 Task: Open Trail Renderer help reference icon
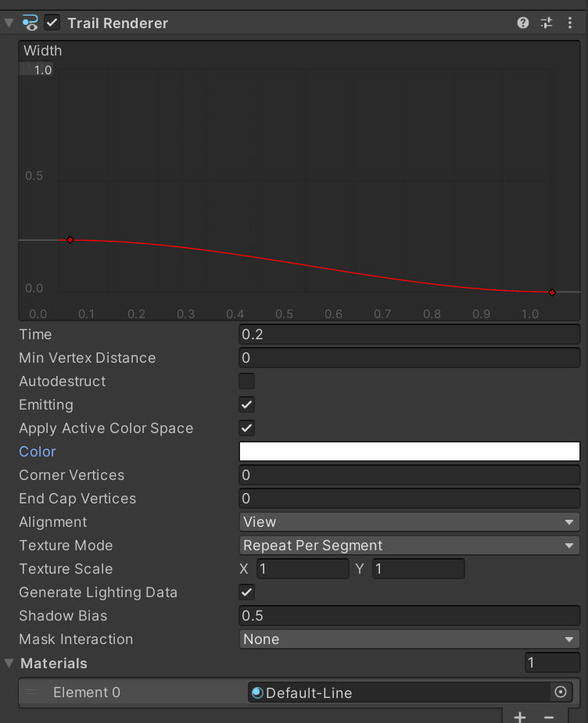tap(523, 23)
